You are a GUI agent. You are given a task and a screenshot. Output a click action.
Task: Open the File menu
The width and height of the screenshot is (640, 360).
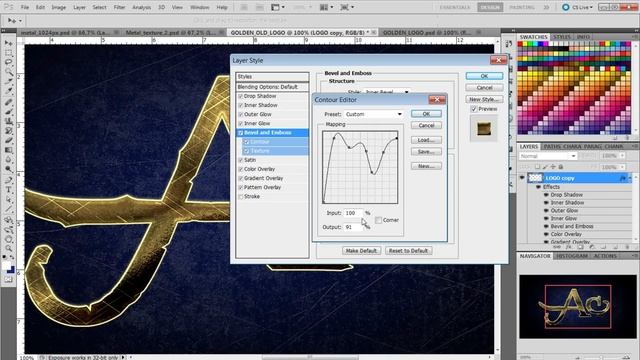(25, 7)
